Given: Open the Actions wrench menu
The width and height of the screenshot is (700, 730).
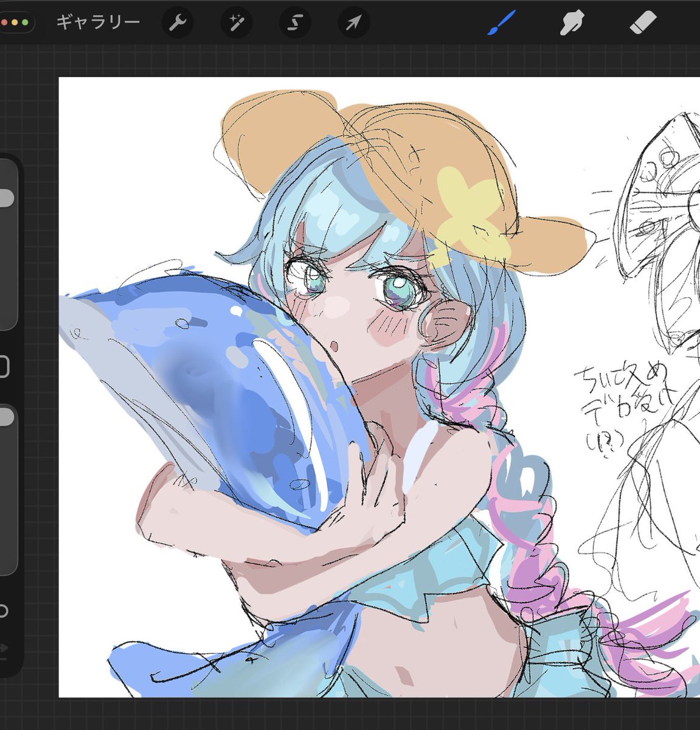Looking at the screenshot, I should click(177, 23).
